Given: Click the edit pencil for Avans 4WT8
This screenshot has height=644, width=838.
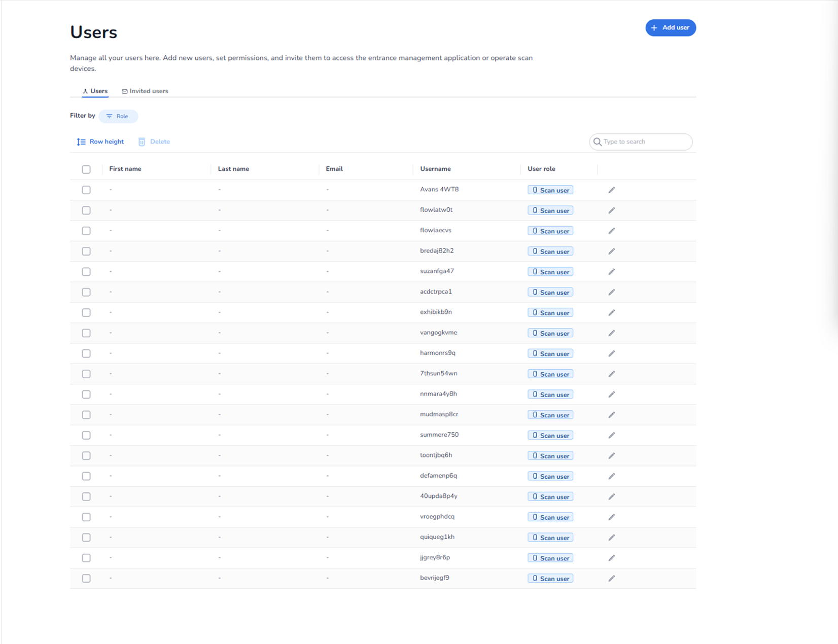Looking at the screenshot, I should (611, 190).
